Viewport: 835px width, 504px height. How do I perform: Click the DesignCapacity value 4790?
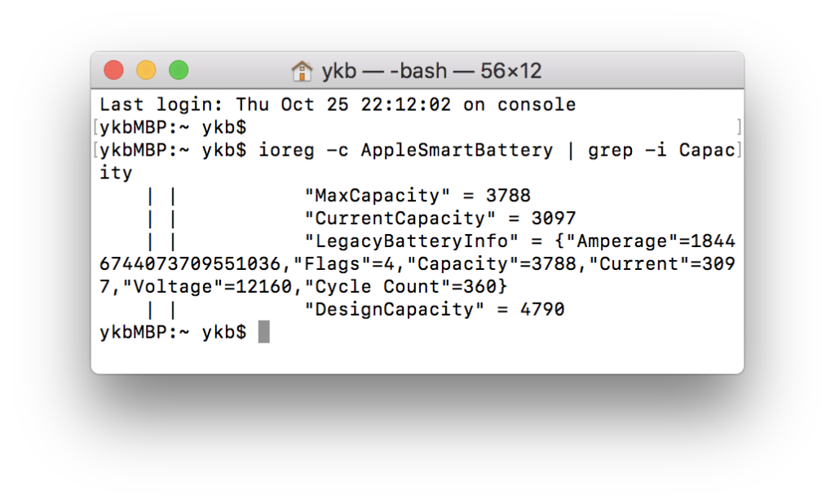[542, 310]
